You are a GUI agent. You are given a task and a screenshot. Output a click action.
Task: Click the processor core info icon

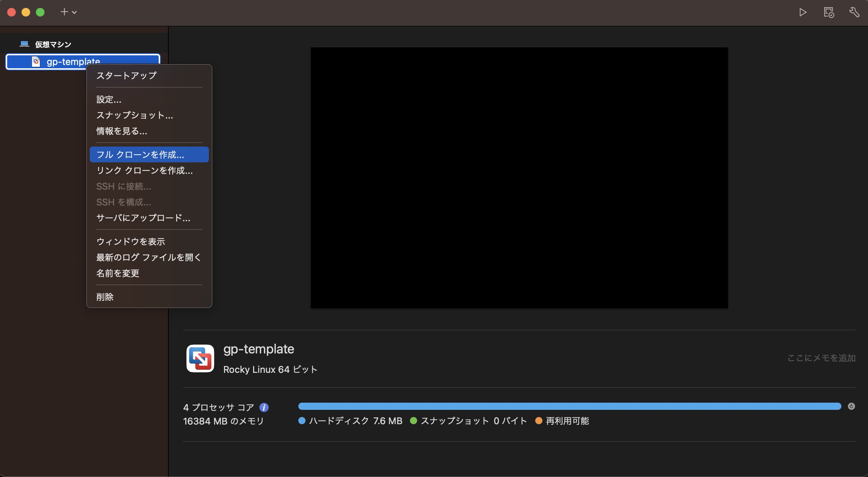tap(264, 407)
